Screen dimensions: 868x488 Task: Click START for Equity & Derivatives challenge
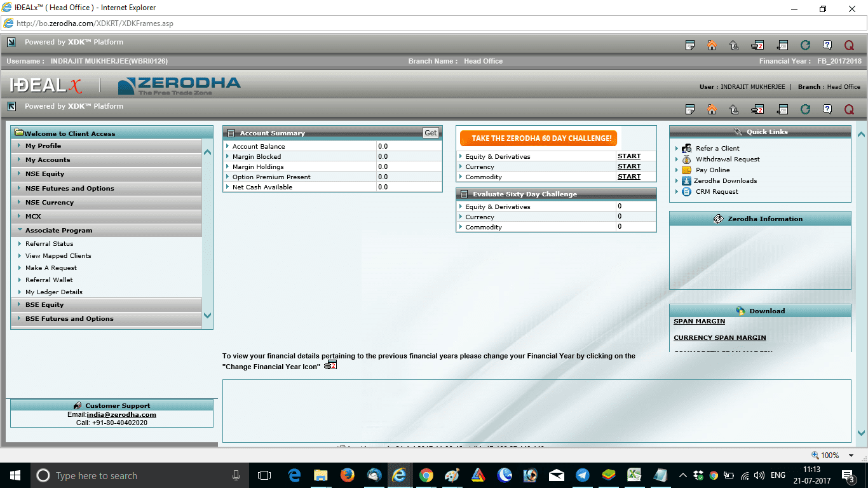[x=629, y=156]
